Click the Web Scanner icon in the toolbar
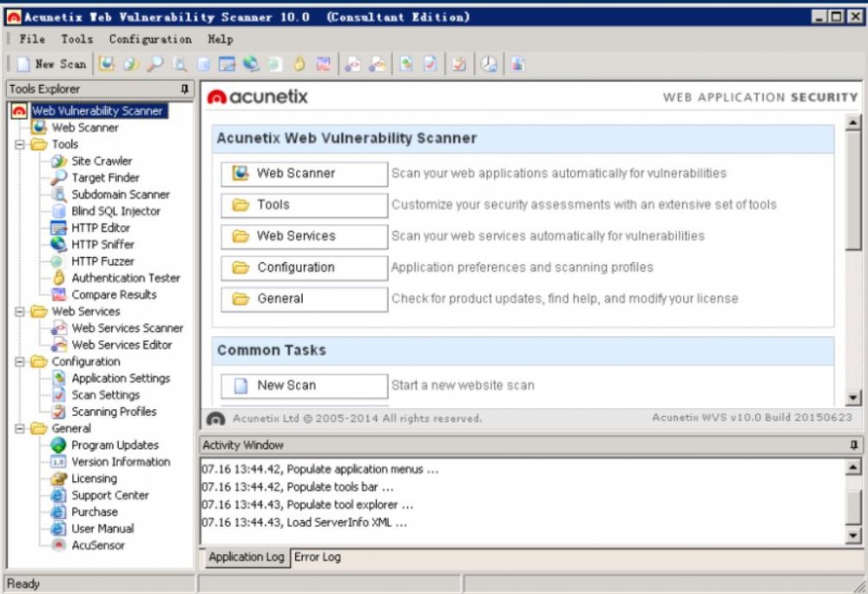Image resolution: width=868 pixels, height=594 pixels. (x=106, y=64)
